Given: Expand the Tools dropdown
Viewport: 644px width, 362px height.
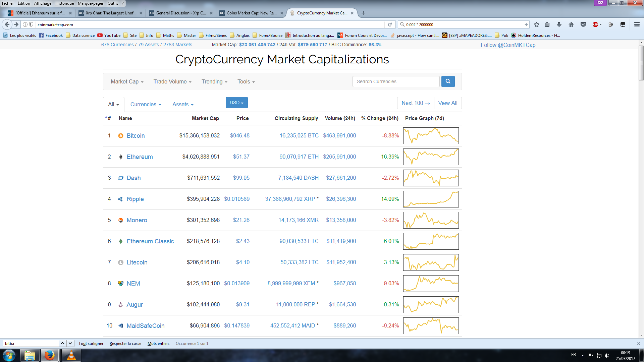Looking at the screenshot, I should tap(246, 82).
